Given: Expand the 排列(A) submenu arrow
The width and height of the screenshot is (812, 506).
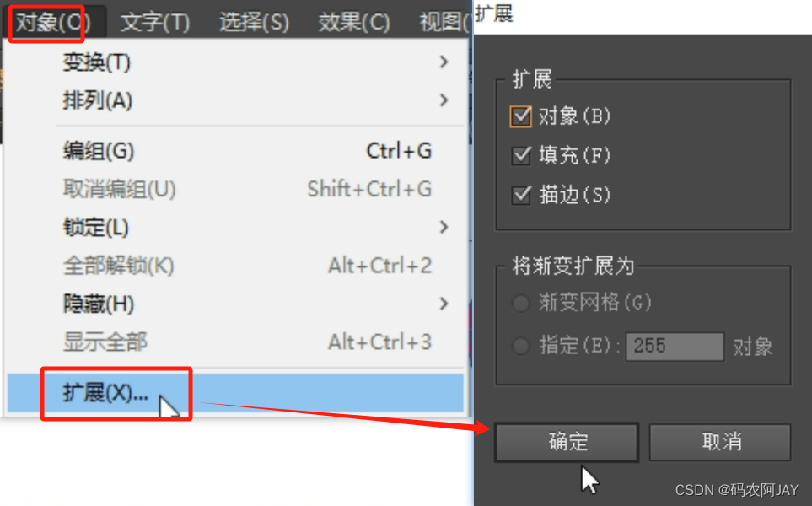Looking at the screenshot, I should point(444,100).
